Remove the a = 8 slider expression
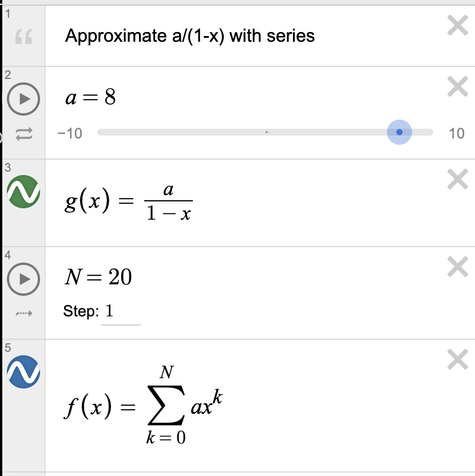Screen dimensions: 475x476 457,87
